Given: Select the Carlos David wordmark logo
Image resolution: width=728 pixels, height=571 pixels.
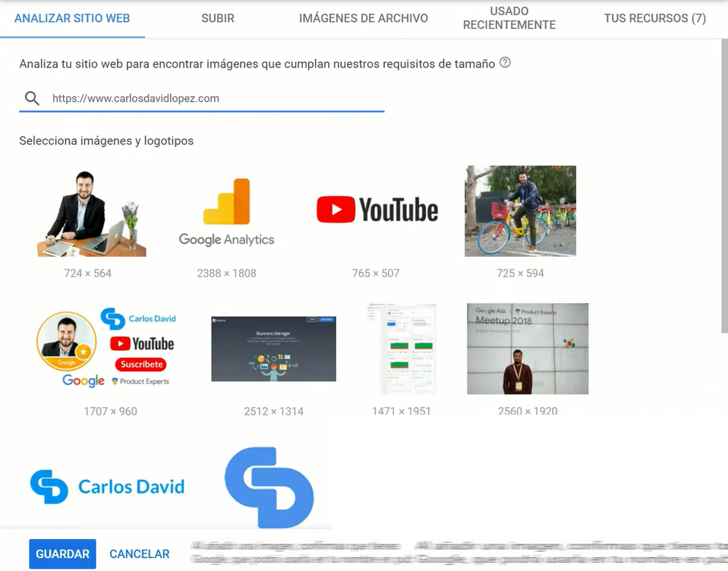Looking at the screenshot, I should click(107, 487).
